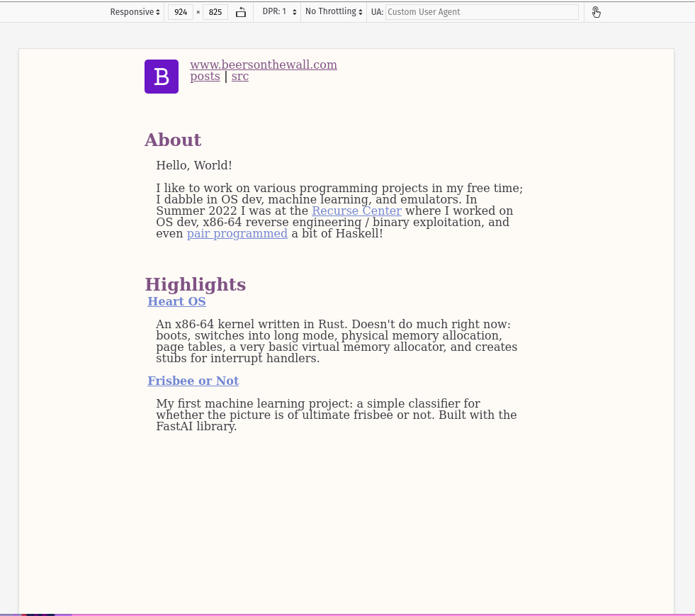Screen dimensions: 695x616
Task: Click the purple "B" site logo icon
Action: click(161, 76)
